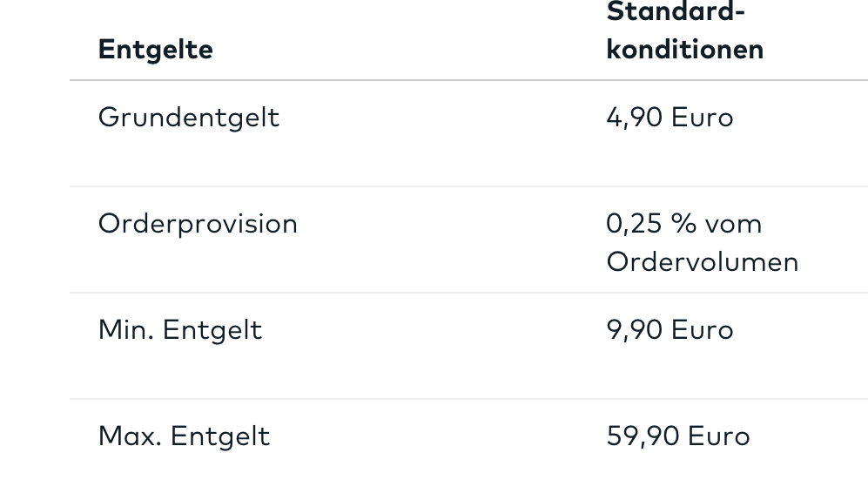Click the 'Max.' abbreviation
This screenshot has height=500, width=868.
(130, 436)
